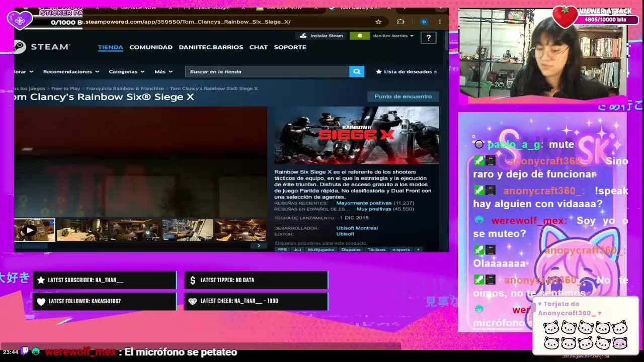Select the FPS tag
This screenshot has height=362, width=644.
[x=282, y=249]
